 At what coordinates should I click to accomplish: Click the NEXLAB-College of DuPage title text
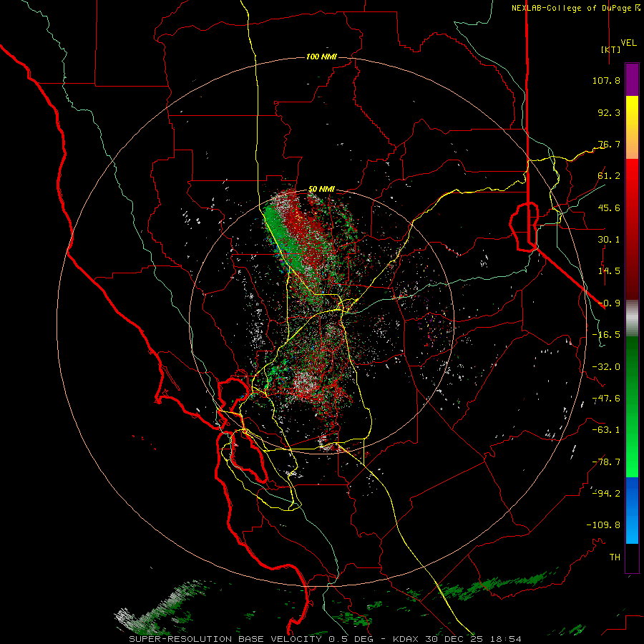tap(571, 8)
